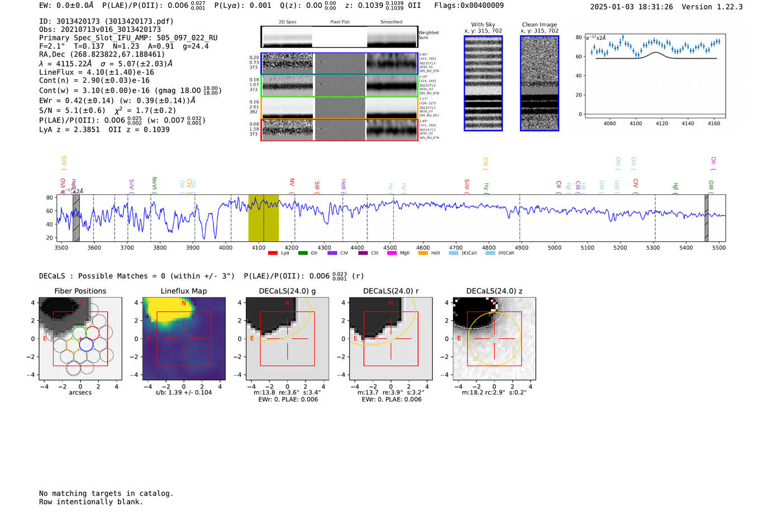The height and width of the screenshot is (532, 782).
Task: Click the DECaLS(24.0) g cutout image
Action: click(287, 339)
